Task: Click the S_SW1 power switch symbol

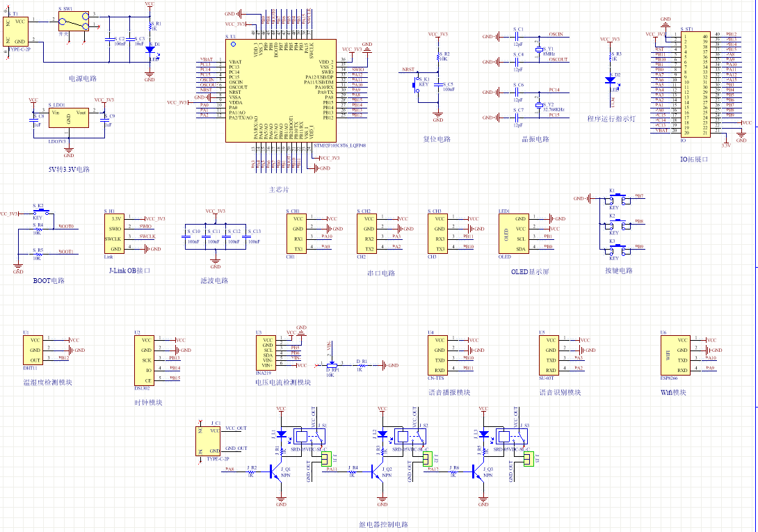Action: pos(74,22)
